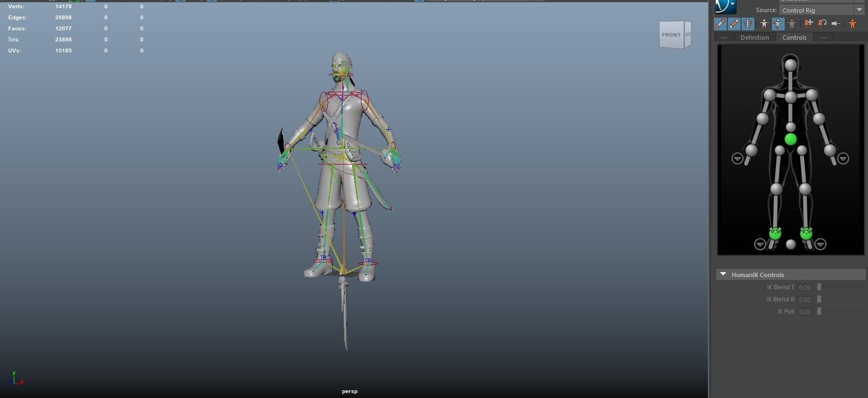
Task: Select the wrist effector on the diagram's left side
Action: pyautogui.click(x=751, y=150)
